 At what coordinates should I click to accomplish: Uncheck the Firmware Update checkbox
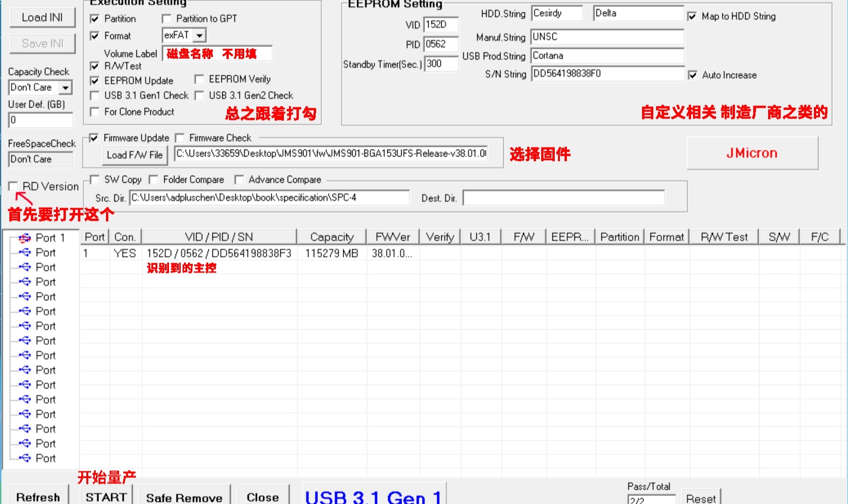pyautogui.click(x=94, y=138)
